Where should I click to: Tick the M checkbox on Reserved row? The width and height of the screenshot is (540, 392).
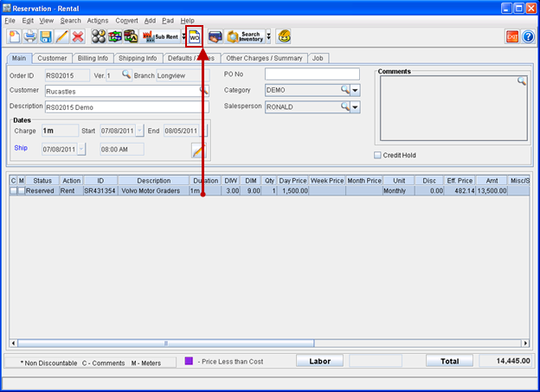[x=22, y=190]
